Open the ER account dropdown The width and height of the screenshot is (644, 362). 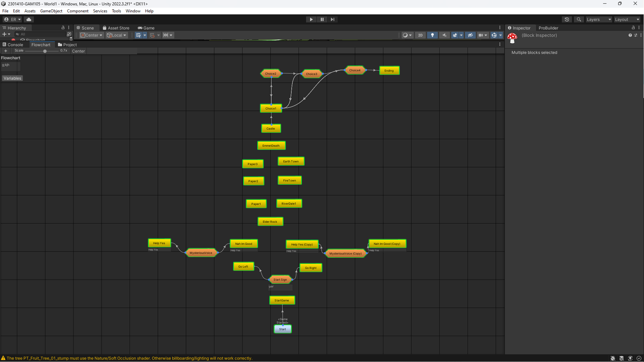click(x=12, y=19)
